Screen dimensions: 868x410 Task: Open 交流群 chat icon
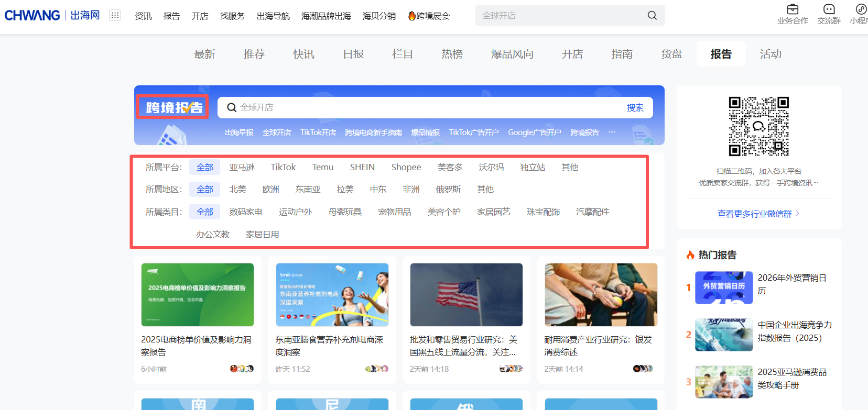pyautogui.click(x=829, y=9)
